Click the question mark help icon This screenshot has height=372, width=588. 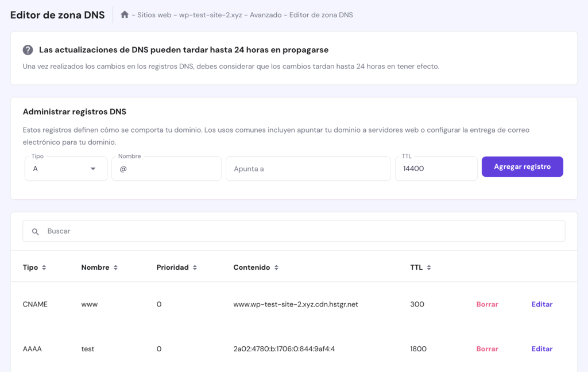coord(27,50)
